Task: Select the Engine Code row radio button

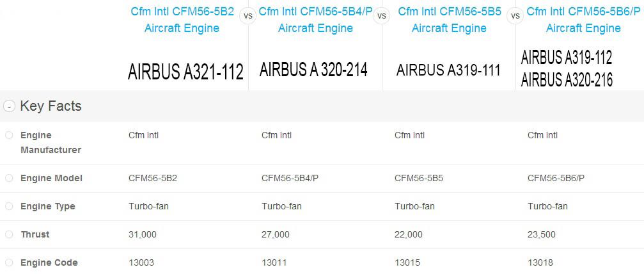Action: tap(9, 262)
